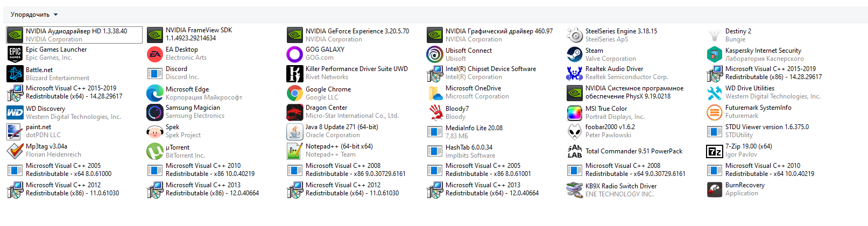The image size is (868, 226).
Task: Click the Ubisoft Connect icon
Action: (x=435, y=54)
